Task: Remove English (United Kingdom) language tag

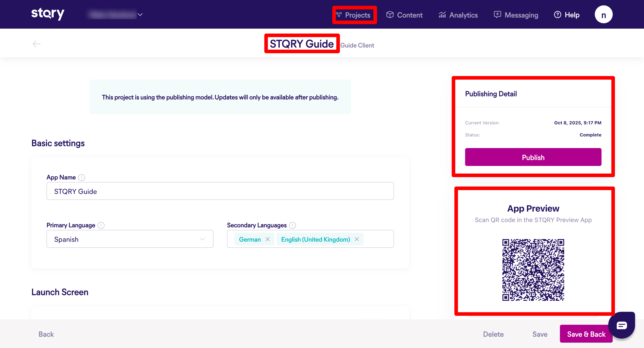Action: [357, 239]
